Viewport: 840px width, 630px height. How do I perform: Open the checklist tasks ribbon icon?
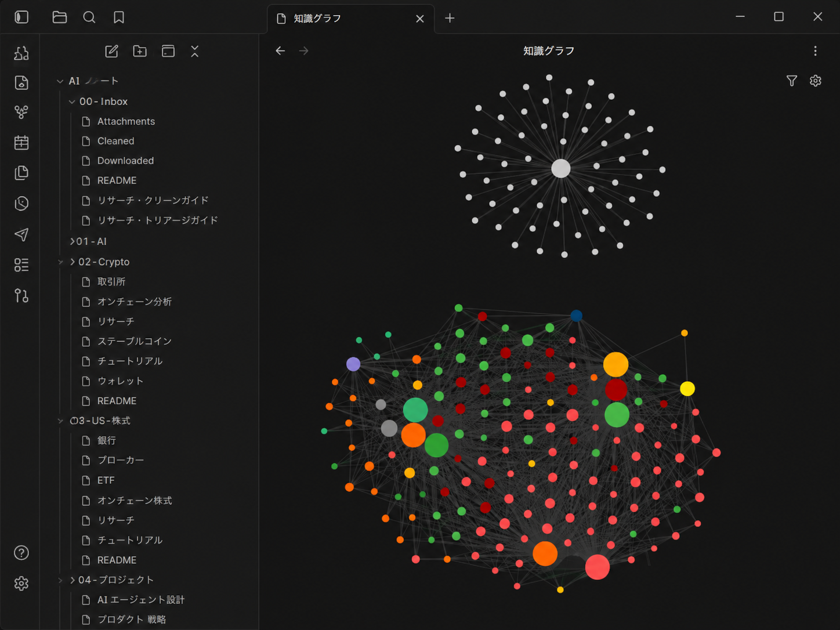(21, 265)
